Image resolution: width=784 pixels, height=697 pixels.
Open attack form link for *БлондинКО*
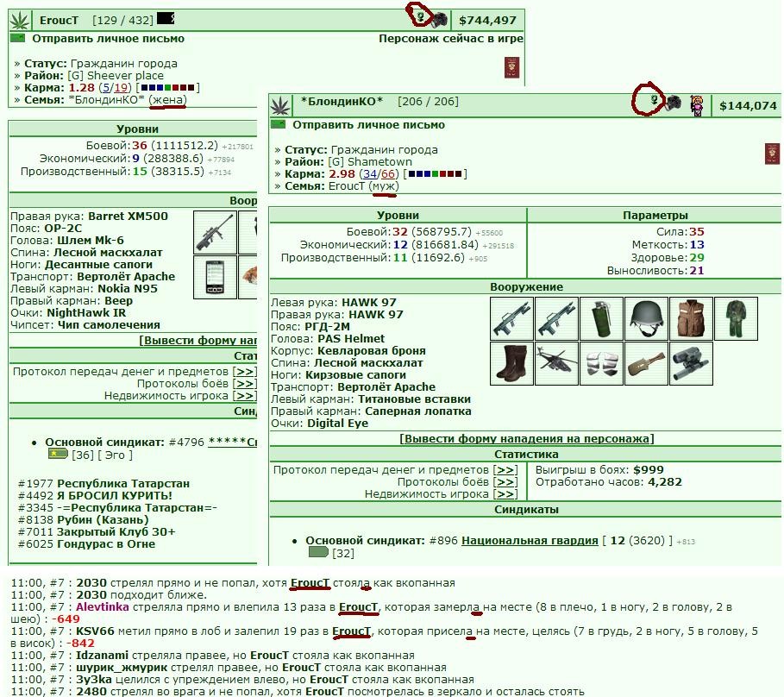click(x=526, y=438)
